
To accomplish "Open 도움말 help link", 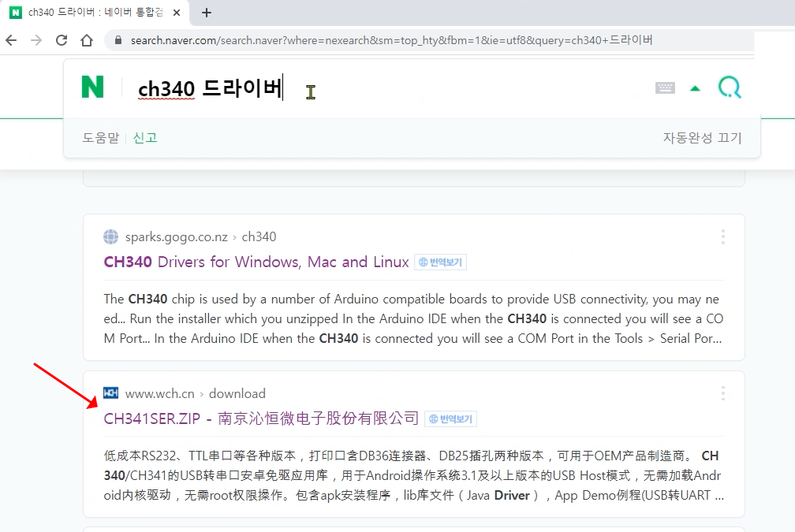I will coord(101,138).
